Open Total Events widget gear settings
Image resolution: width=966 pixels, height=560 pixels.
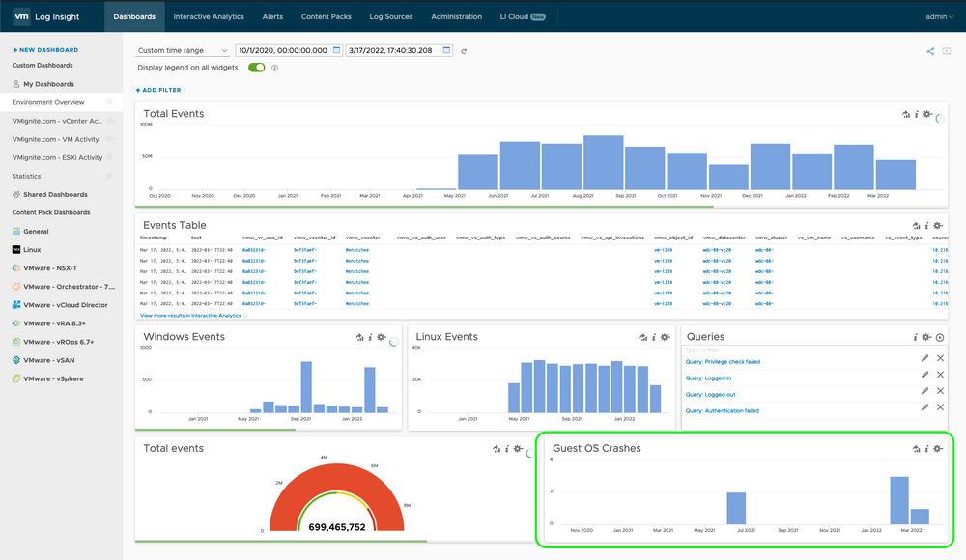click(926, 114)
